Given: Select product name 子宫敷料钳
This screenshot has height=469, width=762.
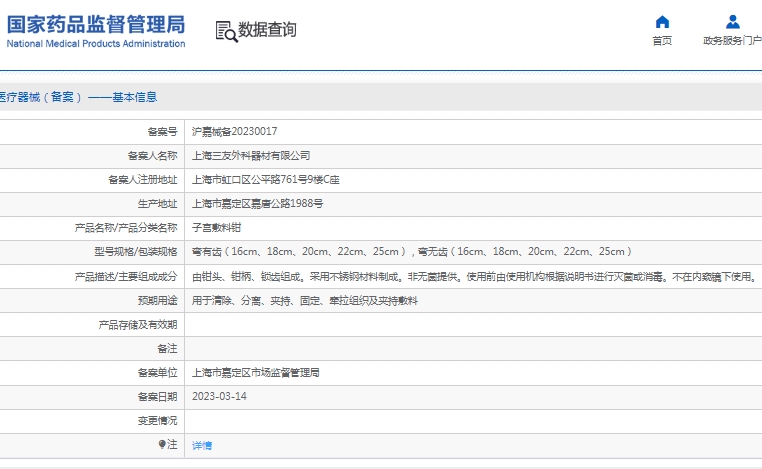Looking at the screenshot, I should pyautogui.click(x=216, y=228).
